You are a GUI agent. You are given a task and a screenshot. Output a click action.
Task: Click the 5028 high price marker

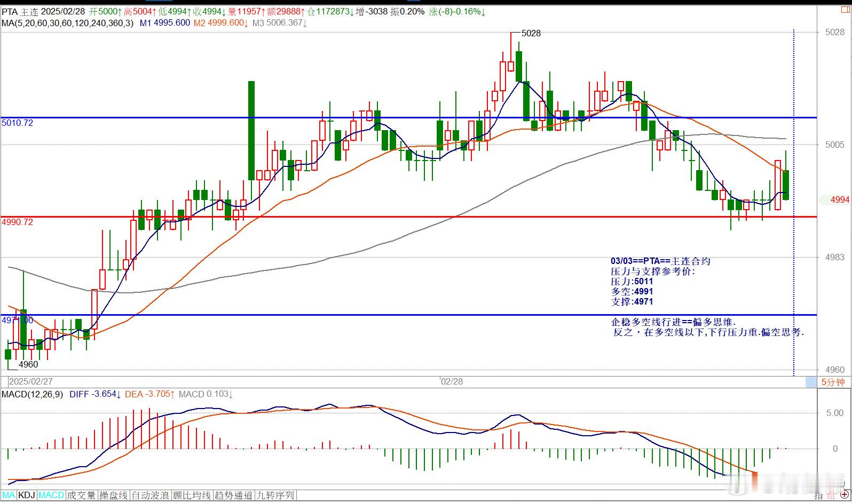pos(531,33)
